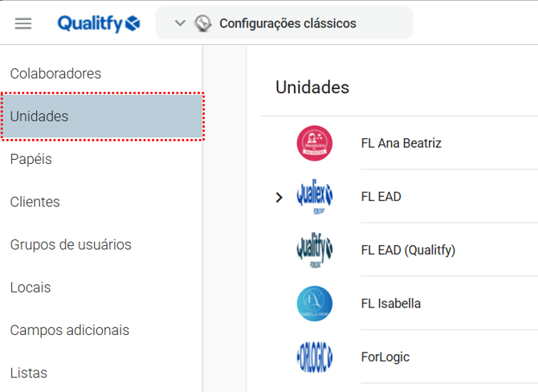Click the ForLogic unit logo
538x392 pixels.
314,357
